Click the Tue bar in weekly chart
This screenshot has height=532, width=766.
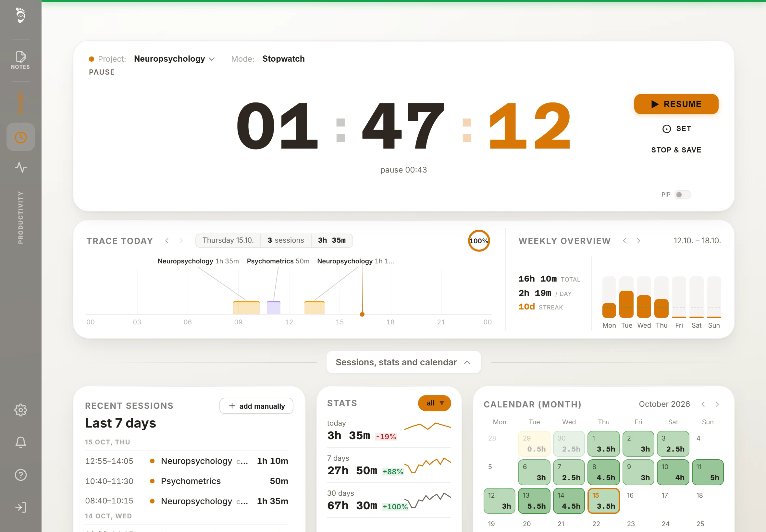[x=626, y=304]
